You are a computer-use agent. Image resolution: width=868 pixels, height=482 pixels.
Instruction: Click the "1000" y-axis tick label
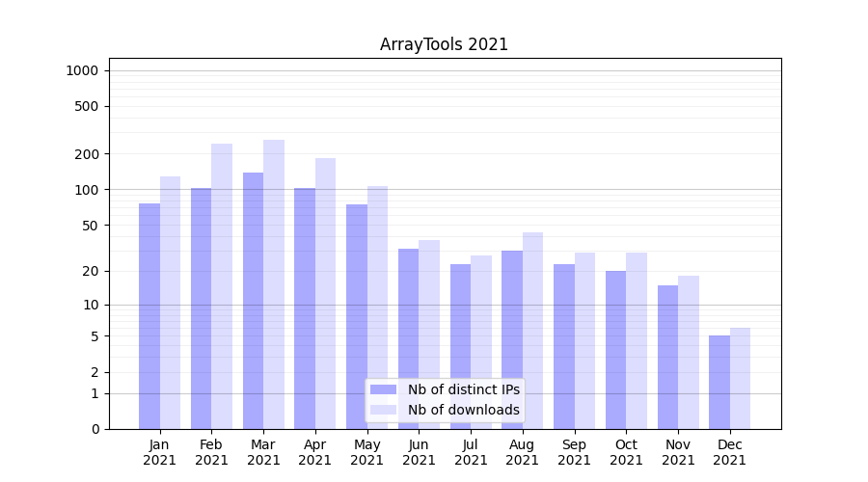[82, 70]
